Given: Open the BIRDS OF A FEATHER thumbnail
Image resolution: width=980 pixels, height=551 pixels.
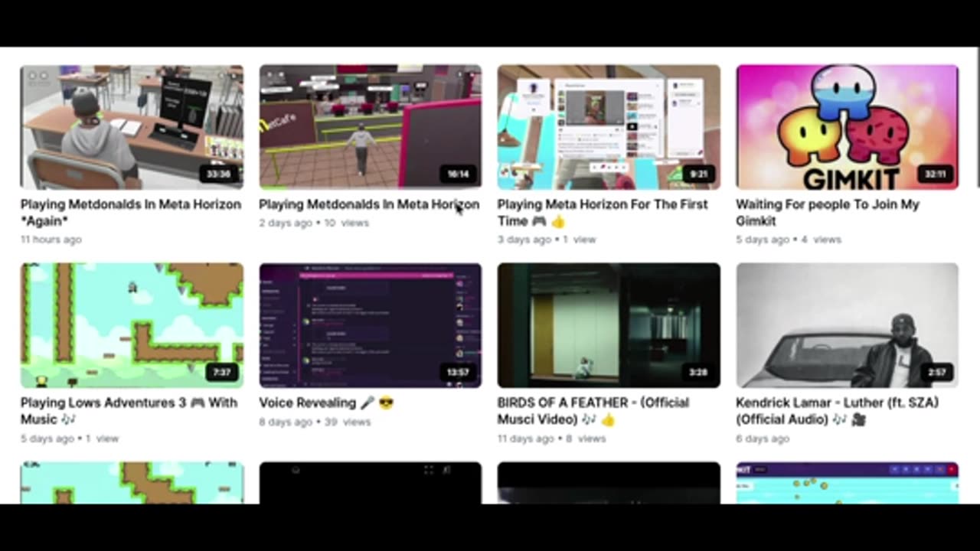Looking at the screenshot, I should [x=609, y=325].
